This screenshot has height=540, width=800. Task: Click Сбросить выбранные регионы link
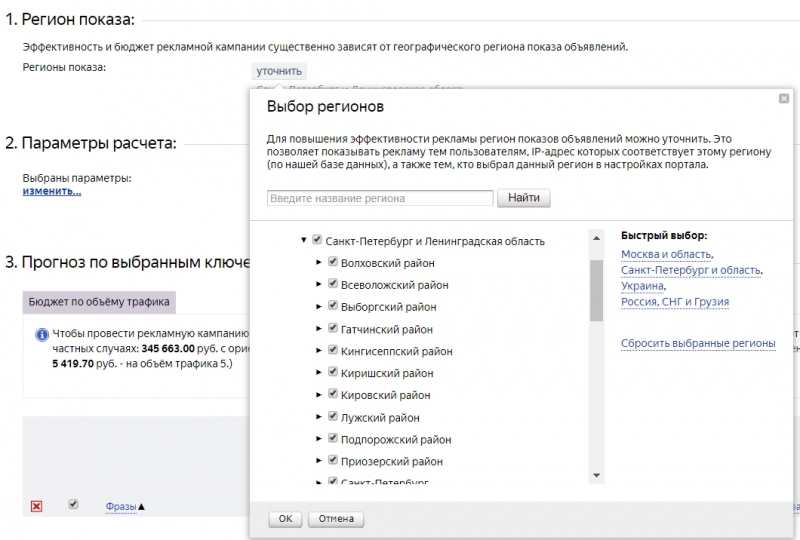698,343
